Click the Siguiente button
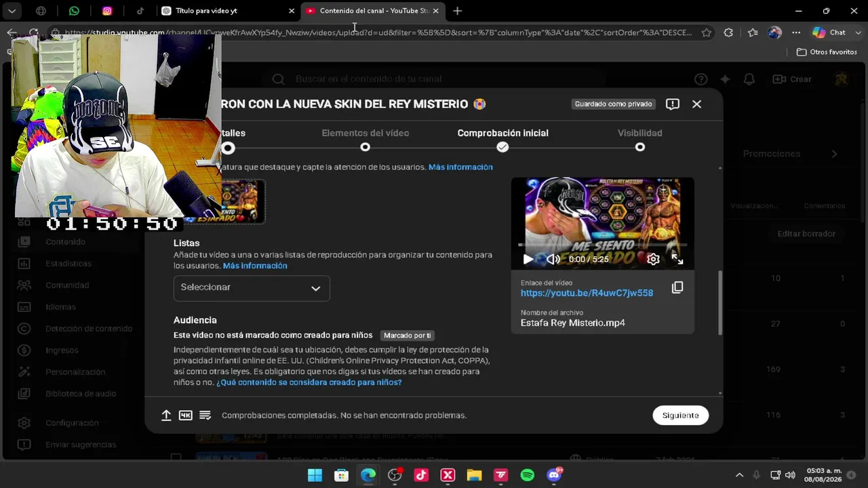 pyautogui.click(x=680, y=415)
